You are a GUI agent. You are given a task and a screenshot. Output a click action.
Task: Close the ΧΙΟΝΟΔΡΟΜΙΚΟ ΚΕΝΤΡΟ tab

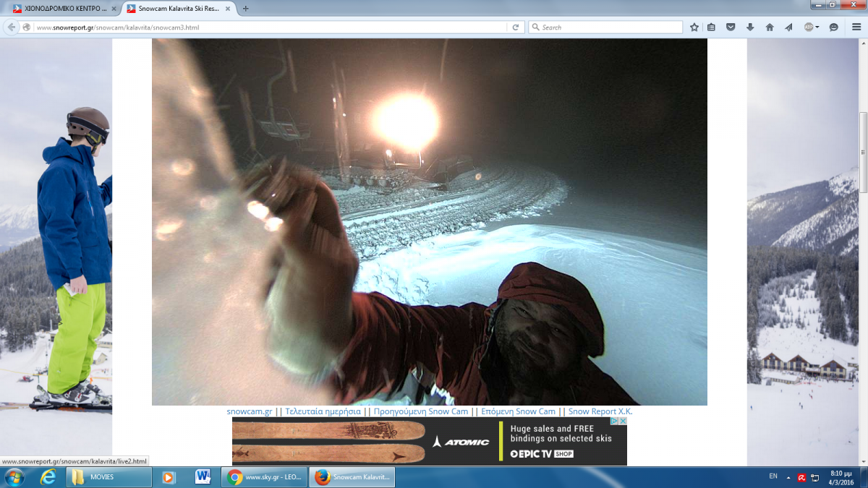tap(114, 9)
